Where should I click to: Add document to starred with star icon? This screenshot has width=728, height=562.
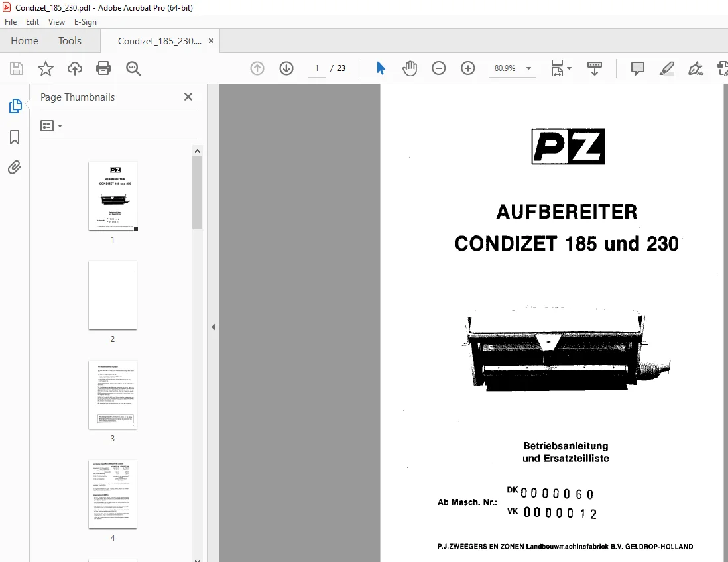click(46, 68)
